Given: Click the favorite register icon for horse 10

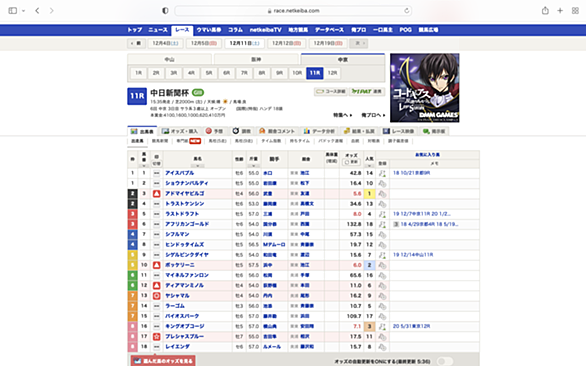Looking at the screenshot, I should coord(382,265).
